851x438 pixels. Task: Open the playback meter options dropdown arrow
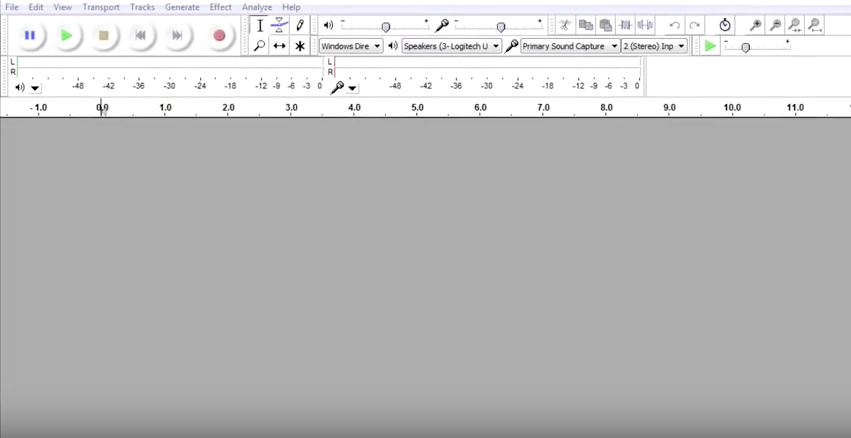click(x=35, y=88)
